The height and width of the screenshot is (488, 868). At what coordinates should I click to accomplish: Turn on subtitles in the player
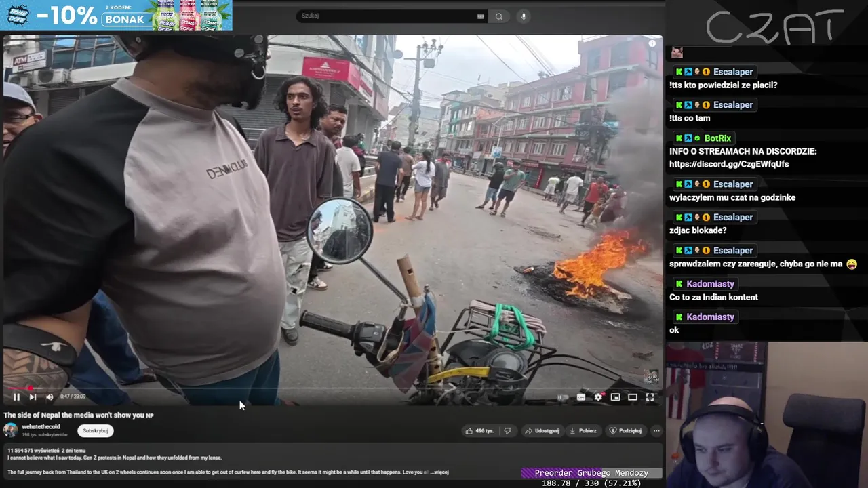(581, 397)
